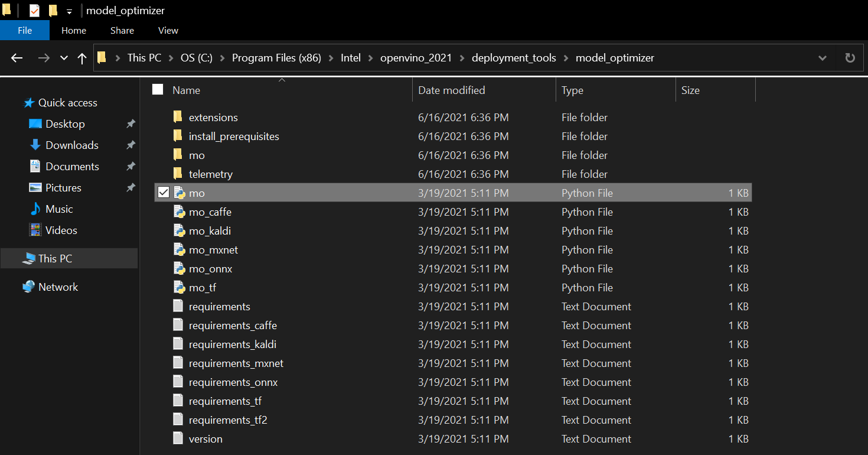Select the requirements_tf2 document icon
Screen dimensions: 868x455
pyautogui.click(x=178, y=420)
